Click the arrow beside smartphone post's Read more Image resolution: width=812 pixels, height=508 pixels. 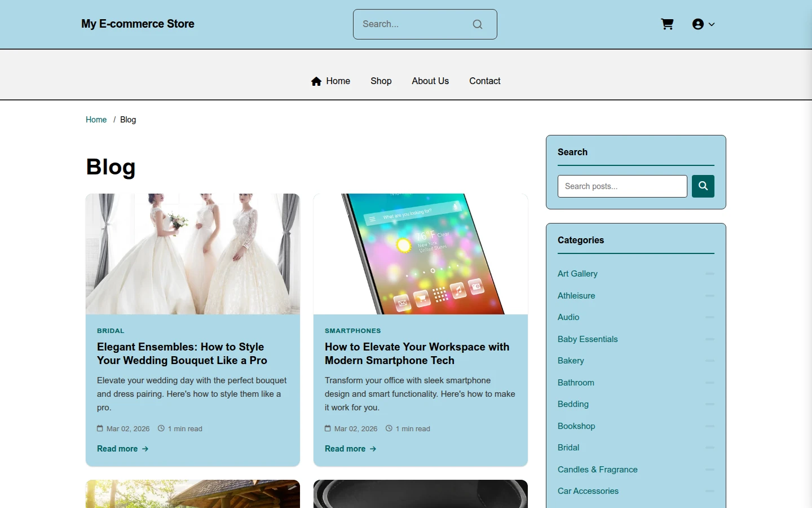tap(373, 449)
